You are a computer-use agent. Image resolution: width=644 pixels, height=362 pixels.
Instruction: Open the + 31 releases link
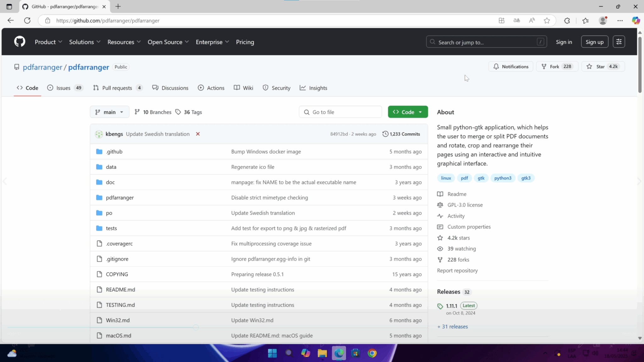(452, 326)
